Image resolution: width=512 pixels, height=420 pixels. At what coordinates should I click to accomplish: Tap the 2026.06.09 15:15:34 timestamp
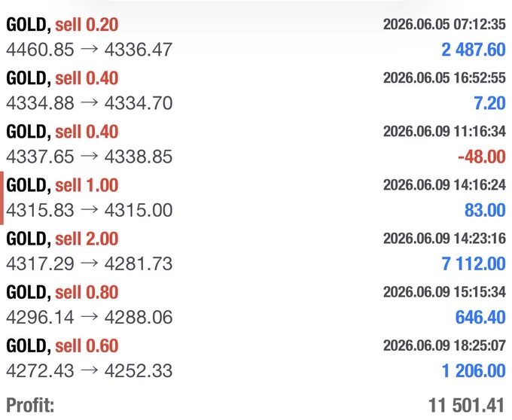[444, 292]
